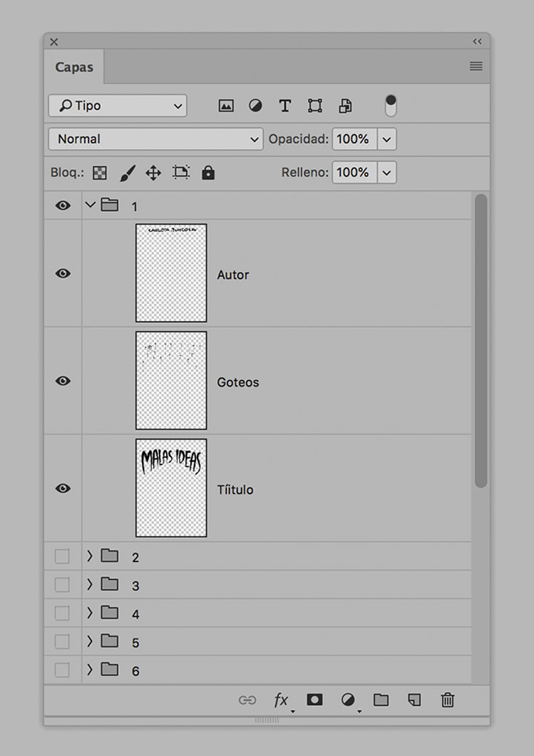Select the filter-by-pixel-layers icon
This screenshot has height=756, width=534.
pos(225,105)
